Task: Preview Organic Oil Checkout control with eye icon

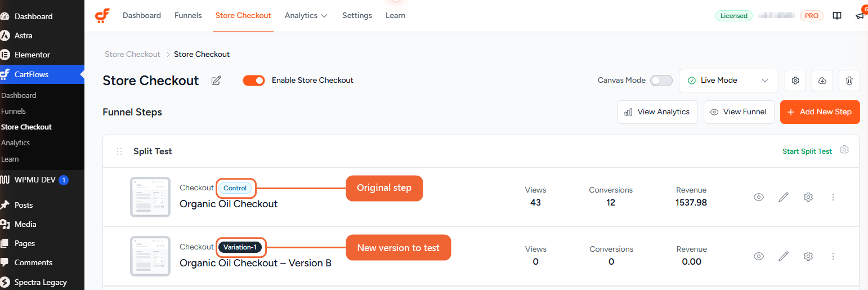Action: (759, 197)
